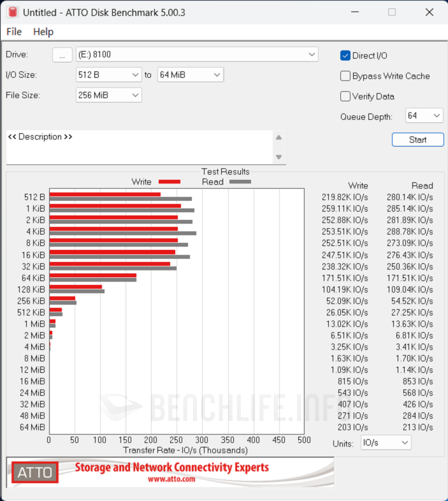448x501 pixels.
Task: Click the 512 B read value 280.14K IO/s
Action: tap(410, 197)
